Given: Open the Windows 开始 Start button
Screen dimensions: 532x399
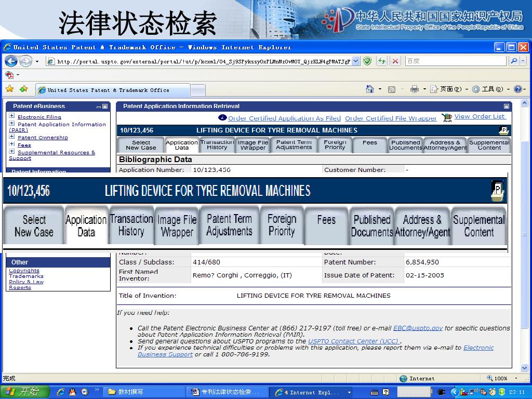Looking at the screenshot, I should tap(24, 392).
